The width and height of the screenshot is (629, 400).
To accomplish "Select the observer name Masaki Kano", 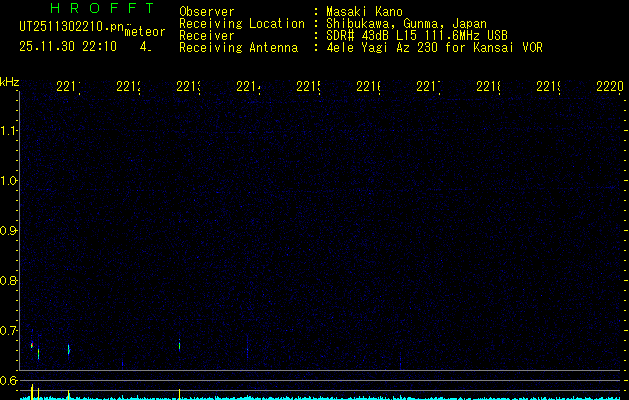I will 364,12.
